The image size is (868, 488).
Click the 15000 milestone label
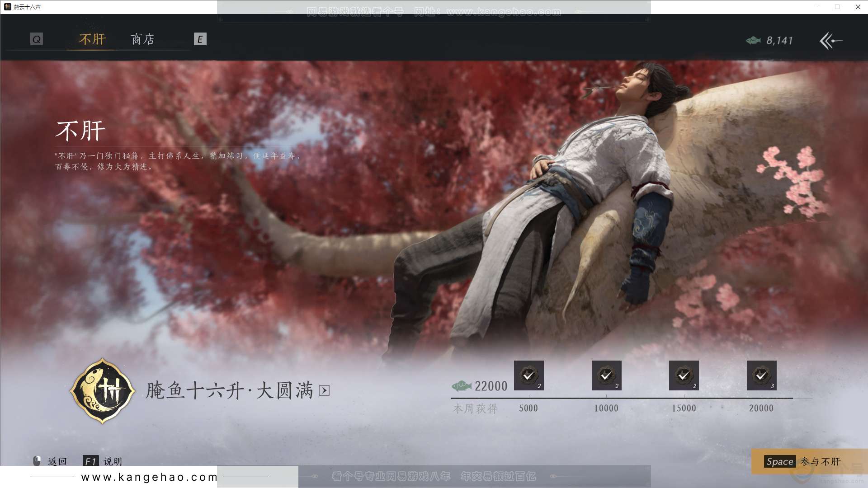[684, 408]
